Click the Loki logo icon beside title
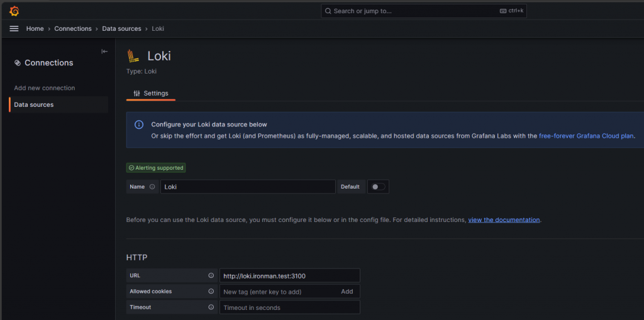644x320 pixels. pyautogui.click(x=133, y=56)
